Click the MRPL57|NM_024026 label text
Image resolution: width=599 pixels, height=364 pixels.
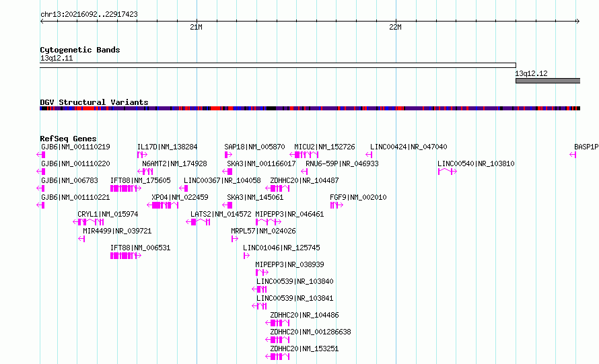pyautogui.click(x=263, y=231)
